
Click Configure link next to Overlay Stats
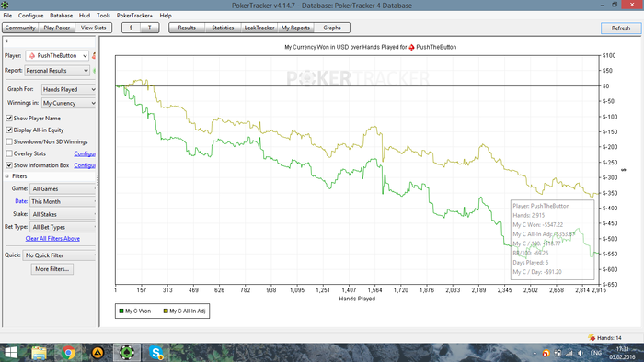coord(85,153)
